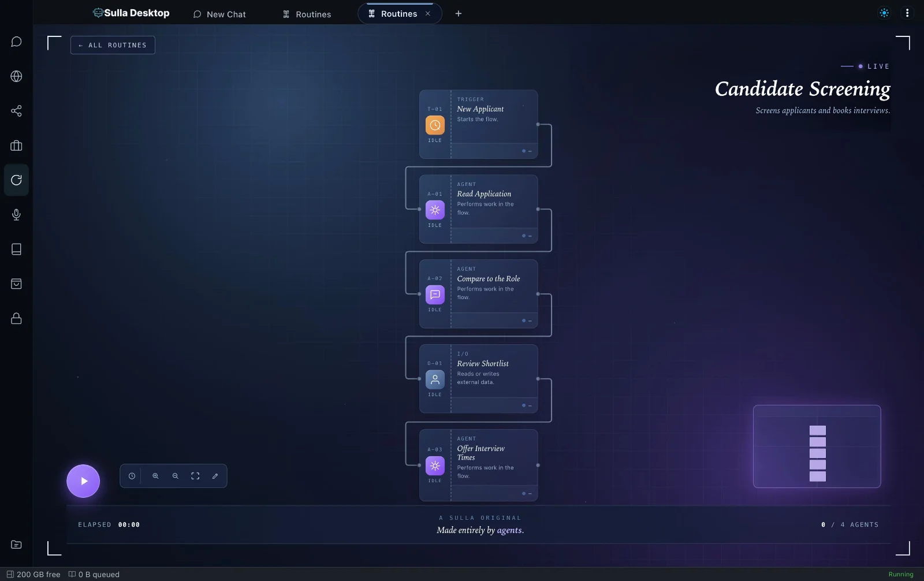Click the zoom in magnifier tool
The height and width of the screenshot is (581, 924).
tap(155, 476)
